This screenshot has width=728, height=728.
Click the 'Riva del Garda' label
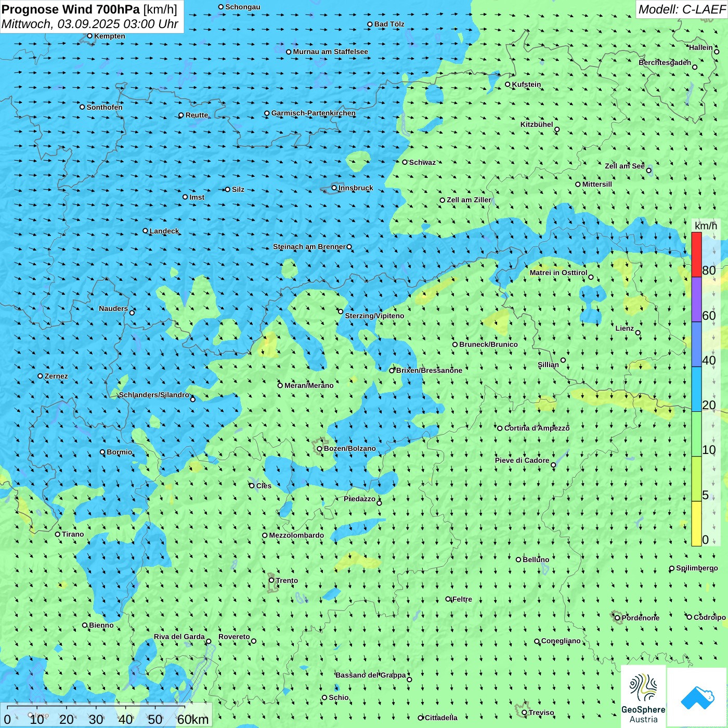pos(179,636)
